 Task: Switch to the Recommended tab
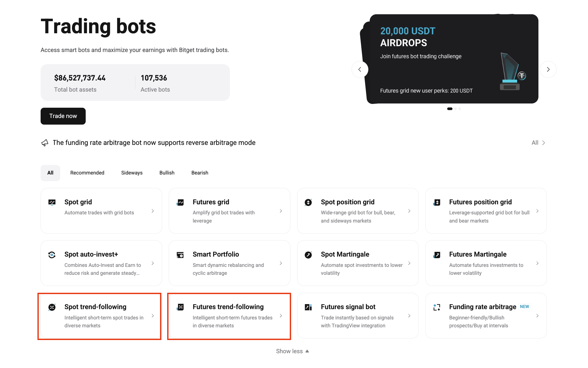(x=87, y=173)
